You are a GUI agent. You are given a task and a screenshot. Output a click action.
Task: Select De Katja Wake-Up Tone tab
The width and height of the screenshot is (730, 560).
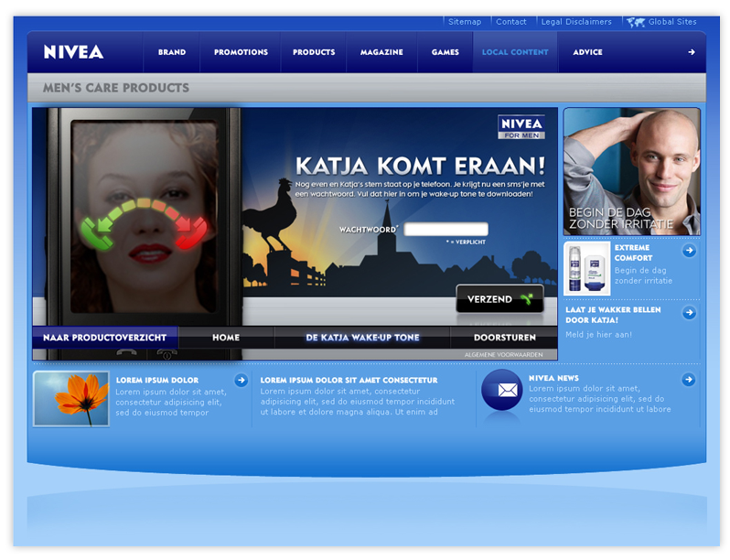(x=362, y=338)
